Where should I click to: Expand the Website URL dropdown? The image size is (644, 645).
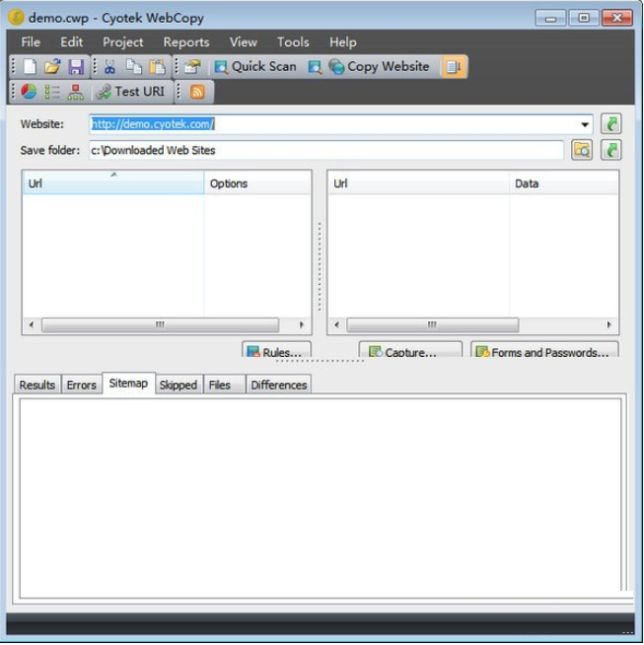pyautogui.click(x=585, y=125)
